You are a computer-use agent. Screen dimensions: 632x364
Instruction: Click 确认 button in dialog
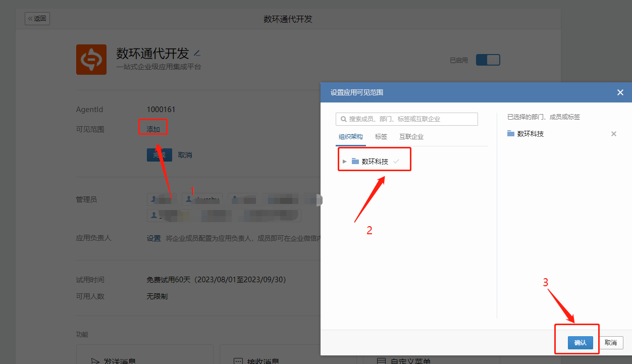click(x=581, y=343)
